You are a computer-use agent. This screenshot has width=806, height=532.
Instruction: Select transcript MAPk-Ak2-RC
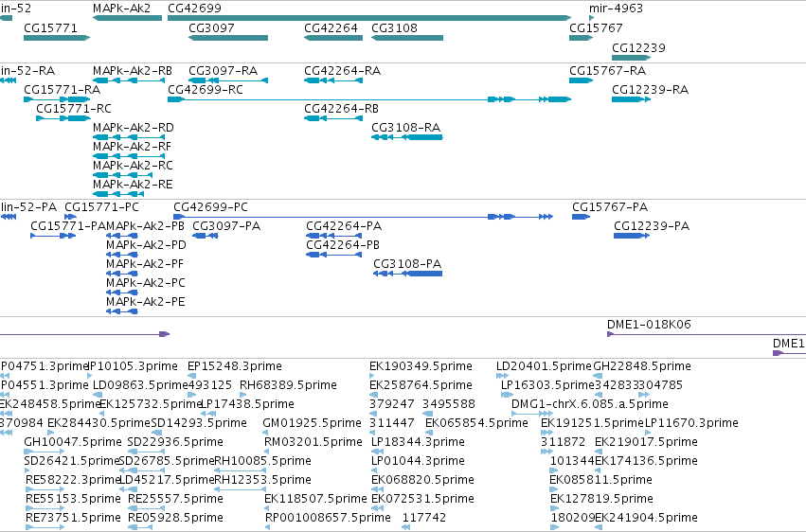123,175
